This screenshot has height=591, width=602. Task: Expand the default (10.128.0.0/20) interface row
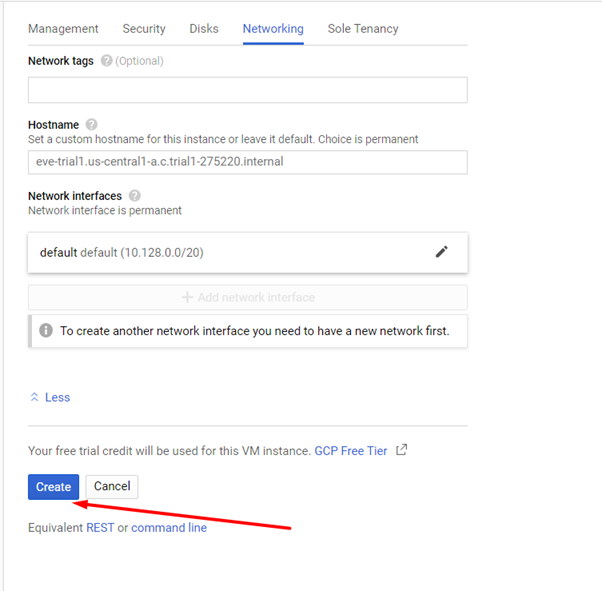(248, 253)
